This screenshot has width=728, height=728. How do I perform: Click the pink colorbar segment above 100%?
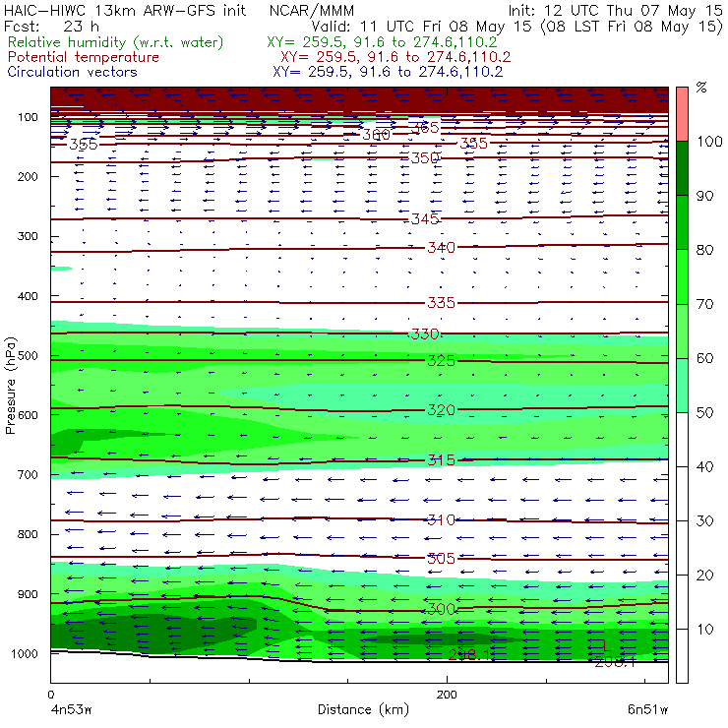click(682, 114)
